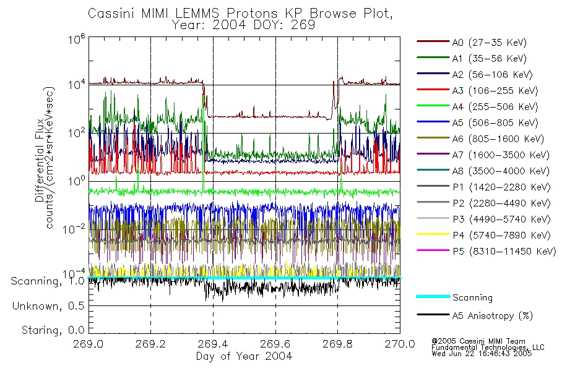Click the A8 (3500-4000 KeV) legend label
588x371 pixels.
click(x=501, y=172)
